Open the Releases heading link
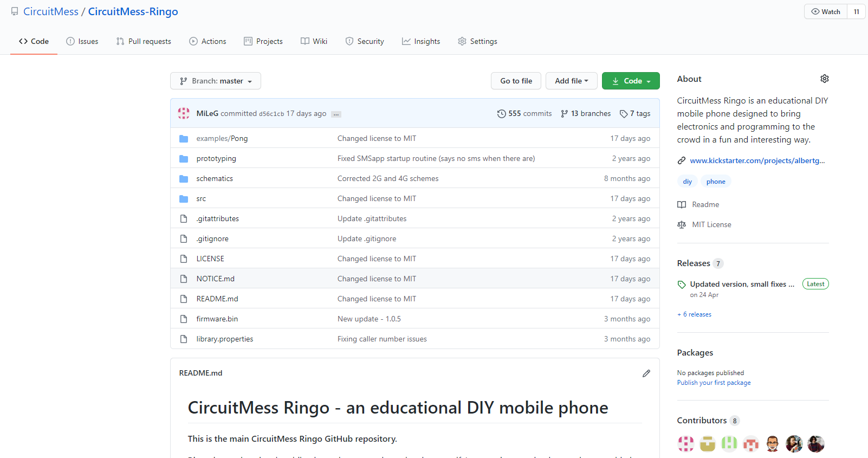Screen dimensions: 868x458 [x=694, y=263]
